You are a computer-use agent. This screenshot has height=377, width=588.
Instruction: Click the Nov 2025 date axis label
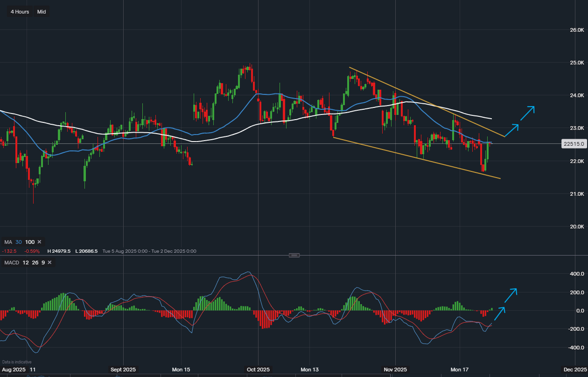click(x=395, y=370)
